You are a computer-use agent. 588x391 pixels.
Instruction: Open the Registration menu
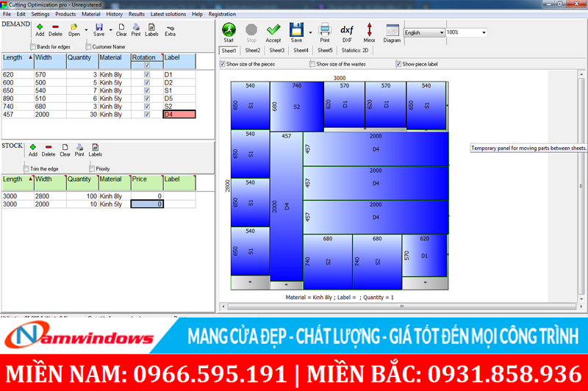tap(222, 14)
